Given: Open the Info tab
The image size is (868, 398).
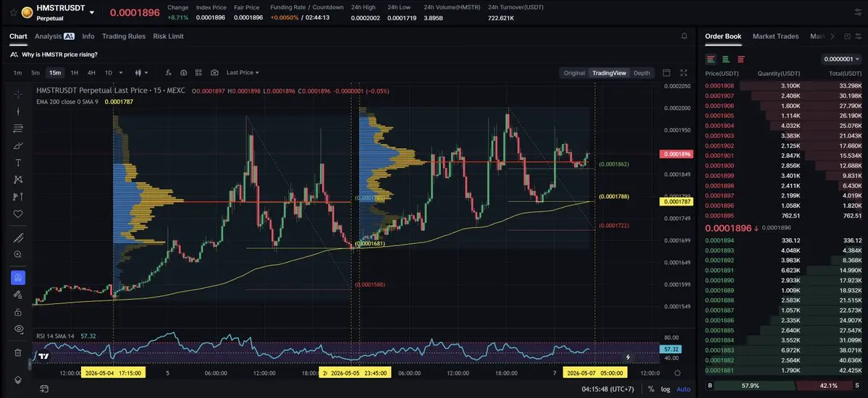Looking at the screenshot, I should tap(88, 36).
